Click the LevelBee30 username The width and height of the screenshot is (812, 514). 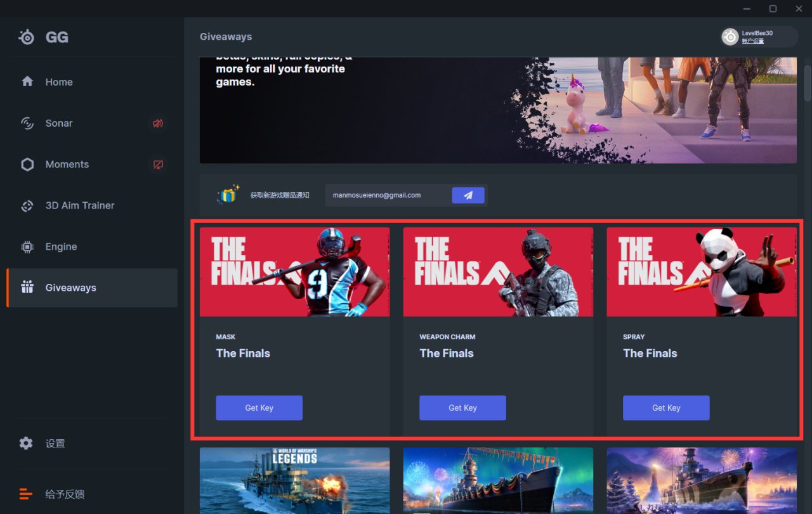tap(757, 33)
